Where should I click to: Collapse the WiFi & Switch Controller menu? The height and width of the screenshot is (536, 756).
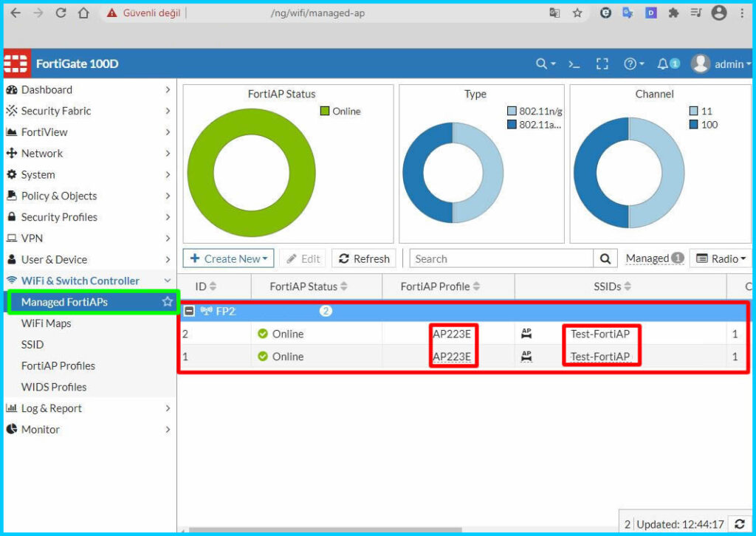tap(89, 281)
